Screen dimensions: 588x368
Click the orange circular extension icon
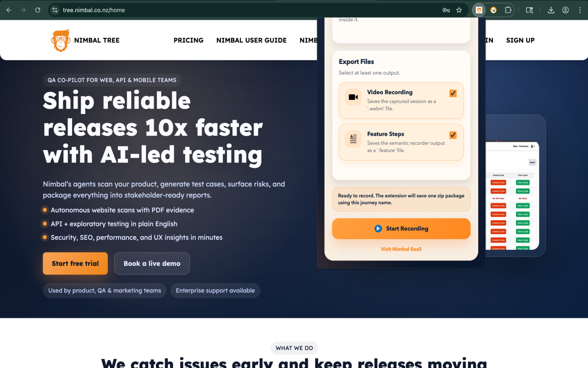coord(493,10)
